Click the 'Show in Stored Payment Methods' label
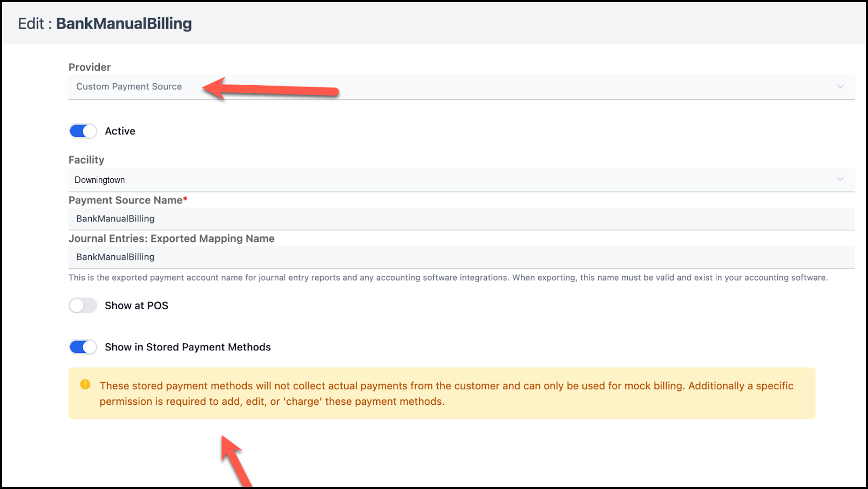This screenshot has height=489, width=868. [x=188, y=347]
